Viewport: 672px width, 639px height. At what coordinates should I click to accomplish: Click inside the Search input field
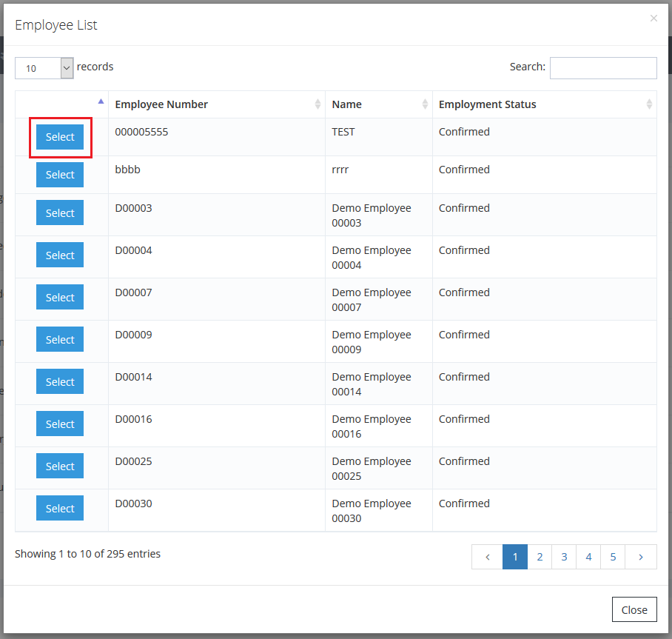click(x=602, y=67)
